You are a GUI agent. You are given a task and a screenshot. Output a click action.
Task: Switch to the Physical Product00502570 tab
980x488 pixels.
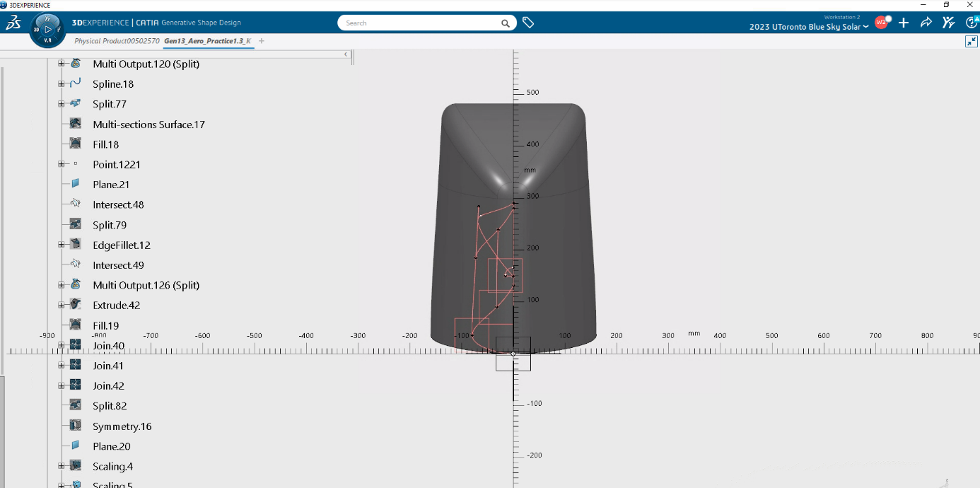pyautogui.click(x=117, y=41)
